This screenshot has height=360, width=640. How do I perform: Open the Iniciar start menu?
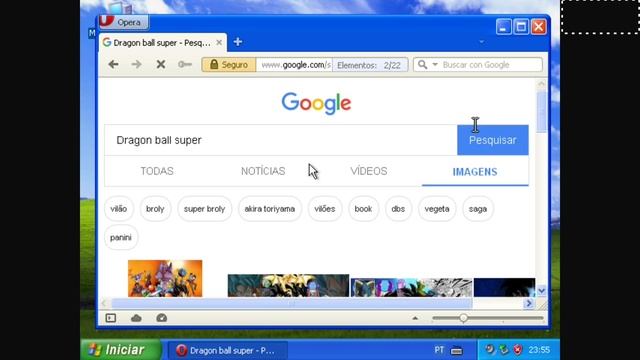tap(121, 350)
